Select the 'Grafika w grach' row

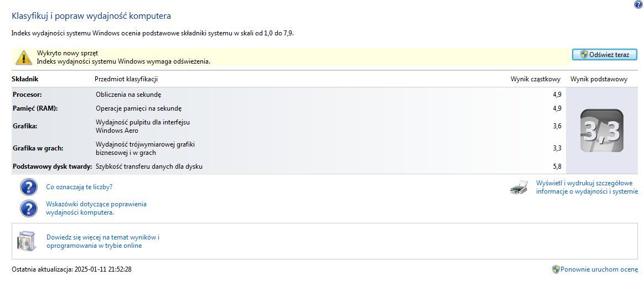pyautogui.click(x=289, y=148)
